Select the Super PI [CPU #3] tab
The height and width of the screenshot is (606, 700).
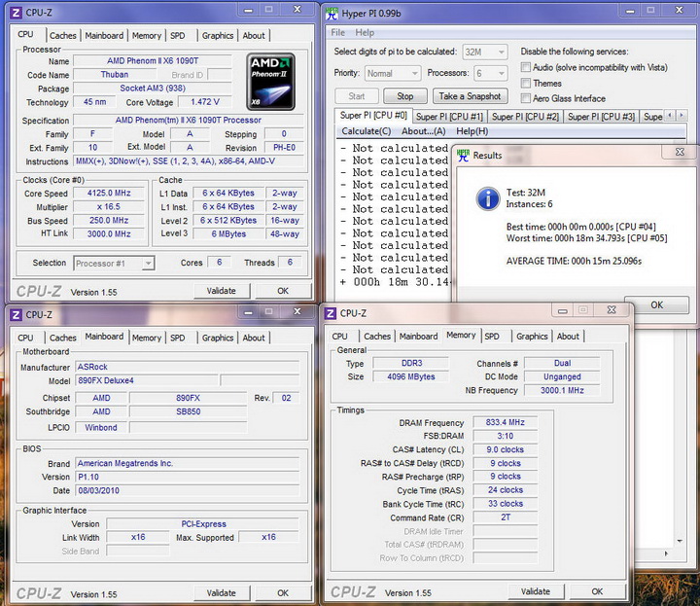tap(601, 117)
